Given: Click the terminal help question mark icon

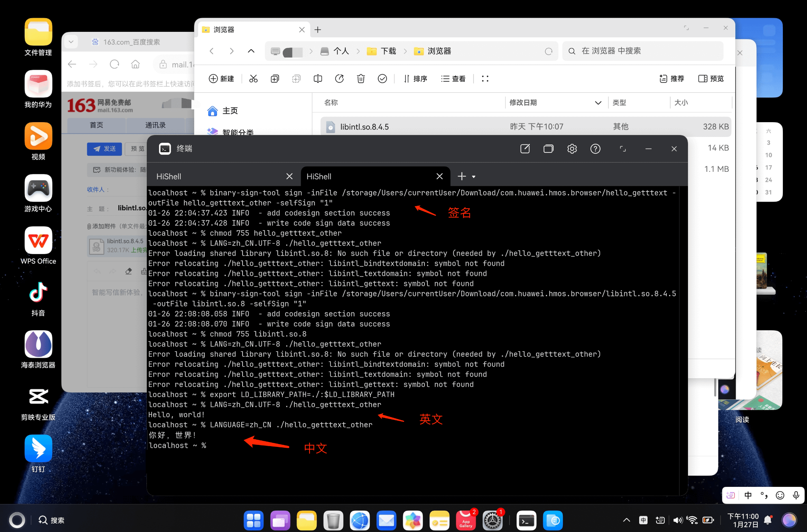Looking at the screenshot, I should 595,149.
